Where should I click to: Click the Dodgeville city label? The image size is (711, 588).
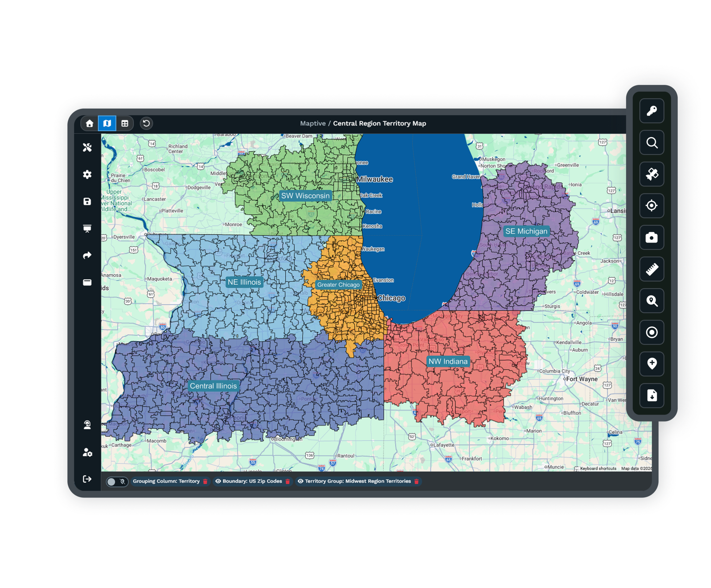click(x=199, y=187)
